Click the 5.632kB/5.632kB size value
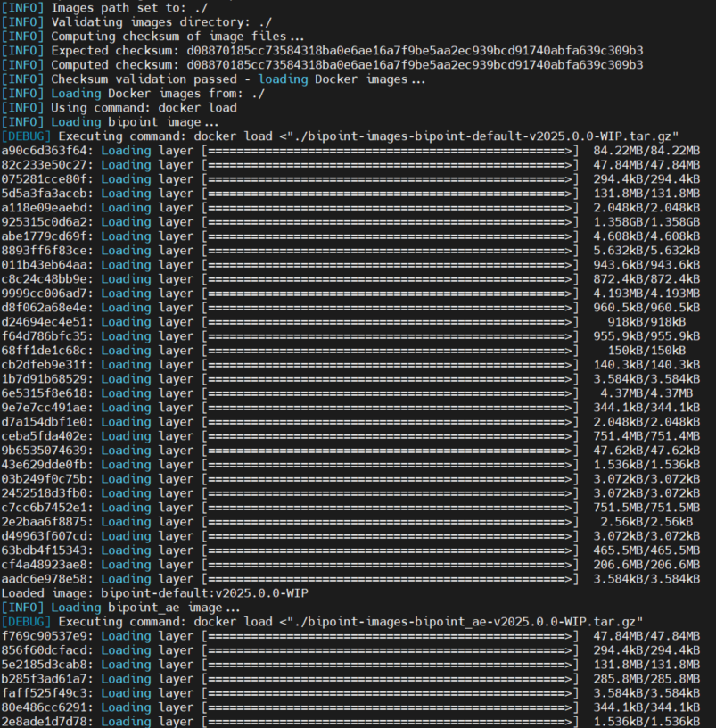Viewport: 716px width, 728px height. point(646,251)
